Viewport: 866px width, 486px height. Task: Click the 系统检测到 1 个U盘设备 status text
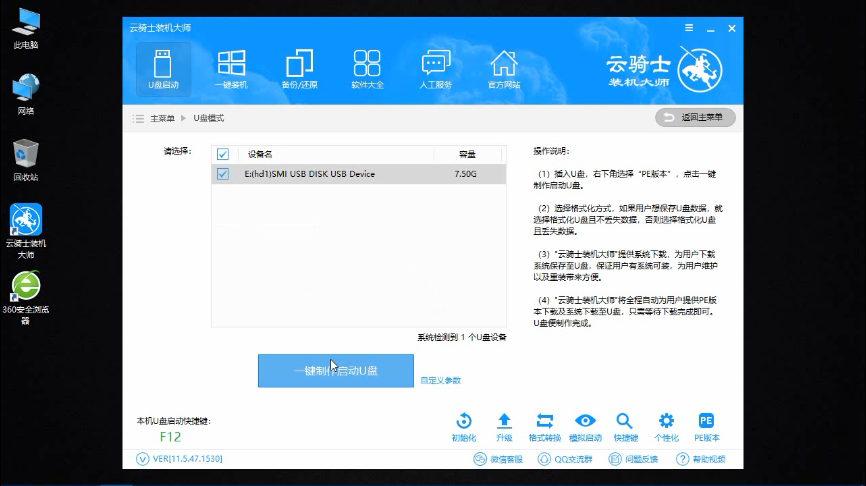tap(462, 337)
